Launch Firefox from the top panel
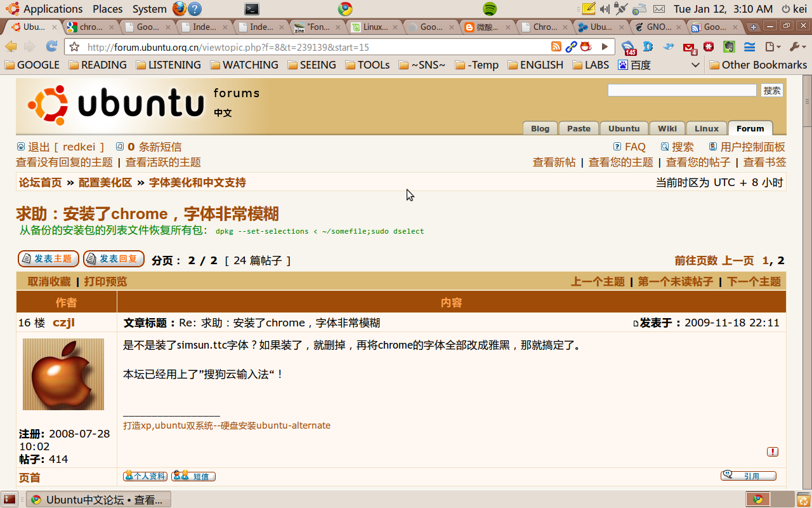The image size is (812, 508). [x=180, y=9]
